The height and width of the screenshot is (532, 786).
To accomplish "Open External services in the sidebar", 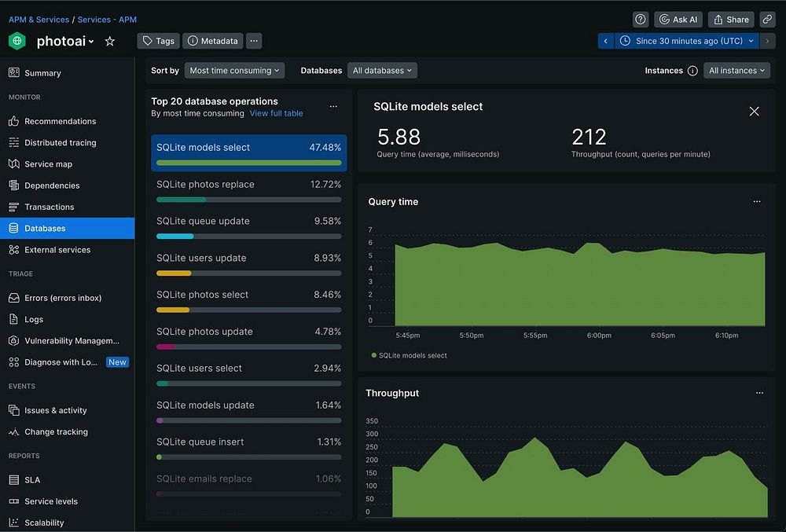I will click(57, 250).
